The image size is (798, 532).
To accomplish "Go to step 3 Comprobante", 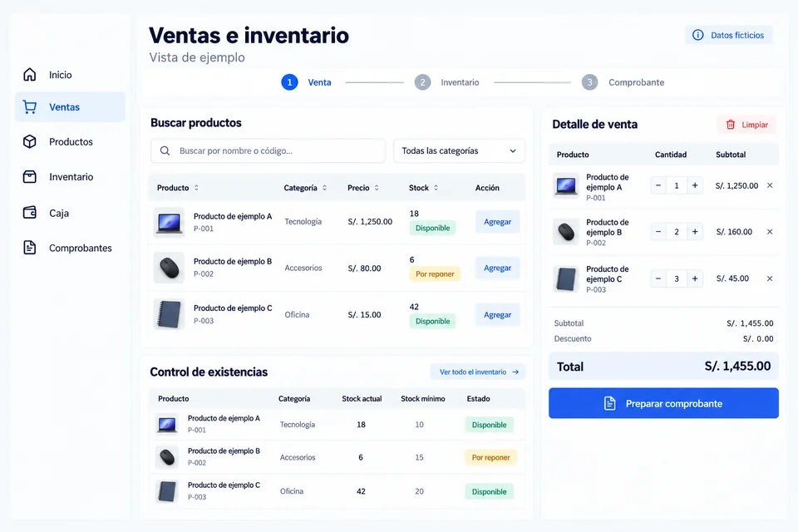I will point(623,82).
